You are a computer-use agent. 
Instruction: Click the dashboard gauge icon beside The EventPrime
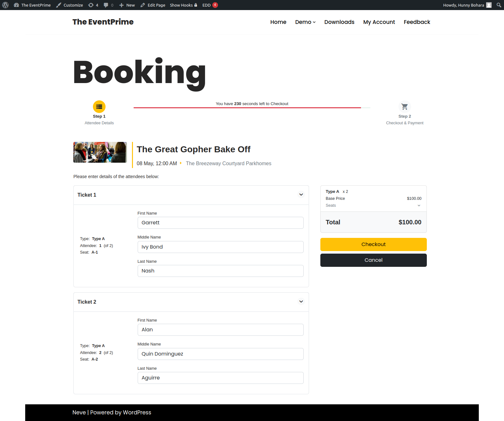pos(16,5)
